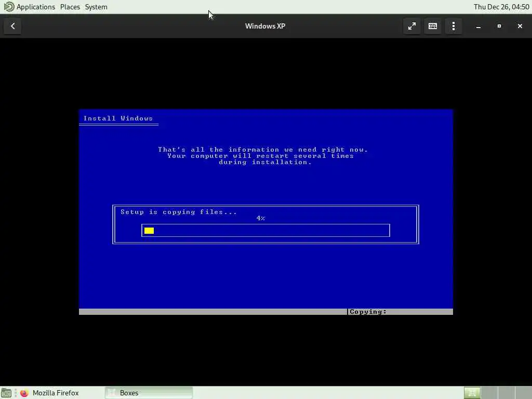Maximize the Windows XP Boxes window
Image resolution: width=532 pixels, height=399 pixels.
point(499,26)
